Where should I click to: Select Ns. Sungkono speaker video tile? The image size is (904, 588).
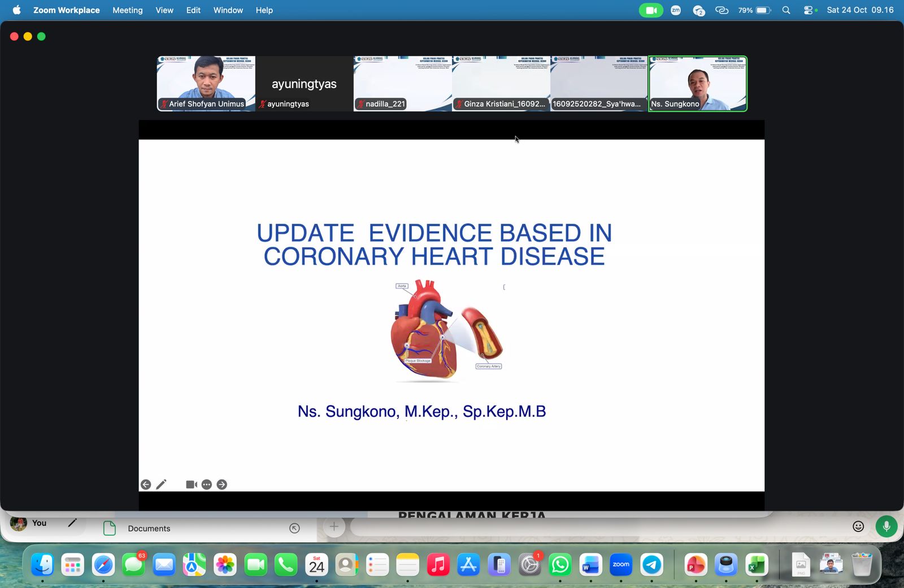698,84
